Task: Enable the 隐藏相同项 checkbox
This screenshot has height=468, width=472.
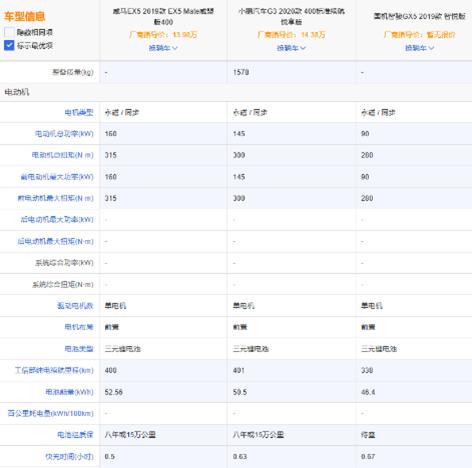Action: 9,32
